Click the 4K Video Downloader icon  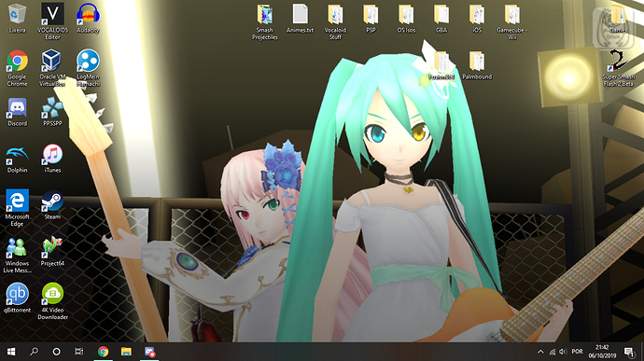[x=52, y=301]
